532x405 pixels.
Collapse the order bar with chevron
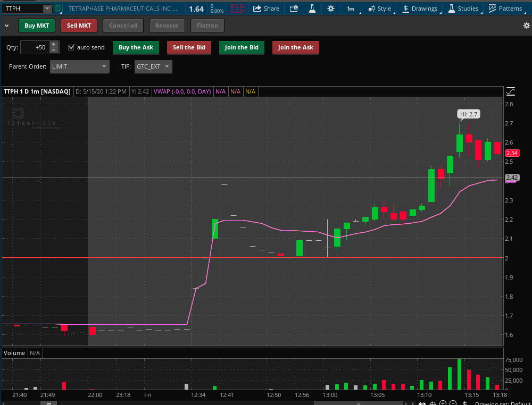6,26
